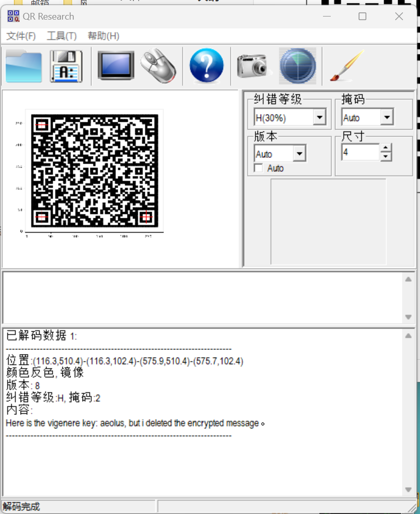Click the 纠错等级:H, 掩码:2 line
The image size is (420, 514).
click(x=53, y=398)
